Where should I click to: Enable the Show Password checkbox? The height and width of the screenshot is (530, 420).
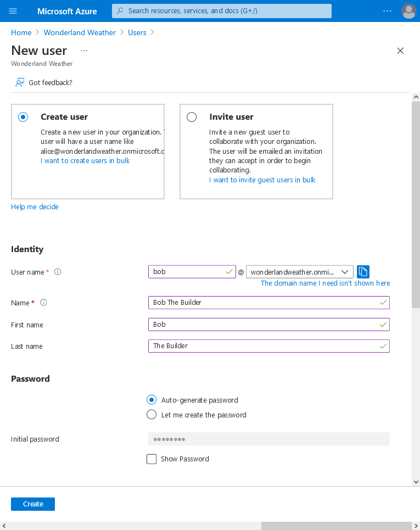pyautogui.click(x=152, y=459)
